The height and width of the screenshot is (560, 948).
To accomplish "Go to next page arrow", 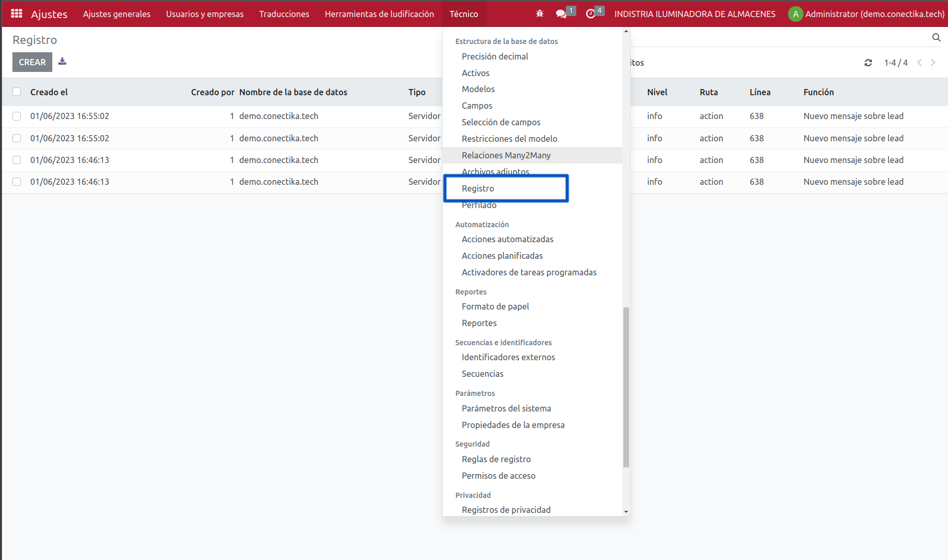I will [x=933, y=63].
